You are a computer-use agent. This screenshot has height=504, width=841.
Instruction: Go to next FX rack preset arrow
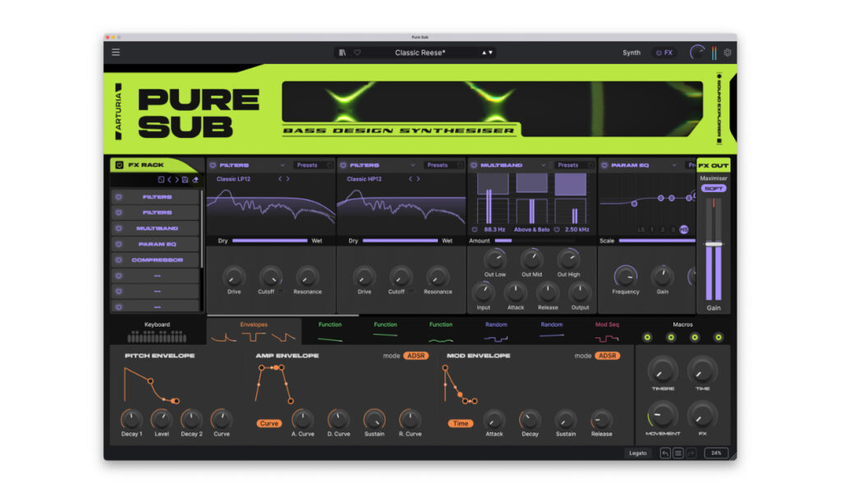click(177, 180)
